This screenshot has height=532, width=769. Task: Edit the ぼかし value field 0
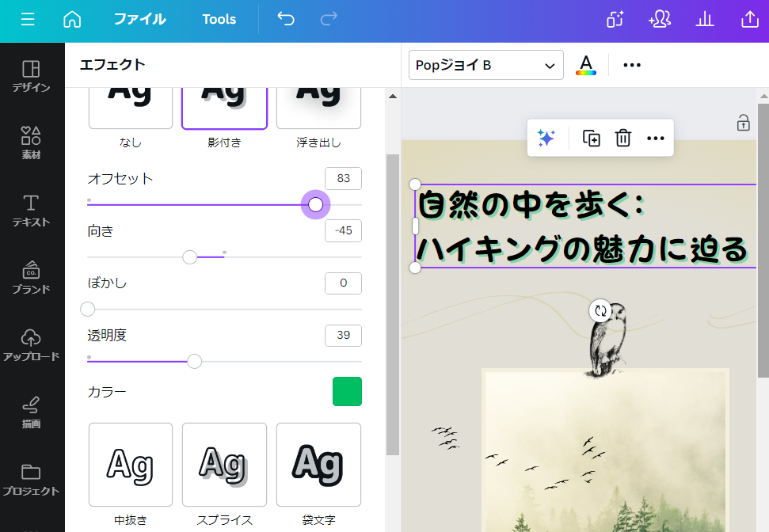point(343,283)
